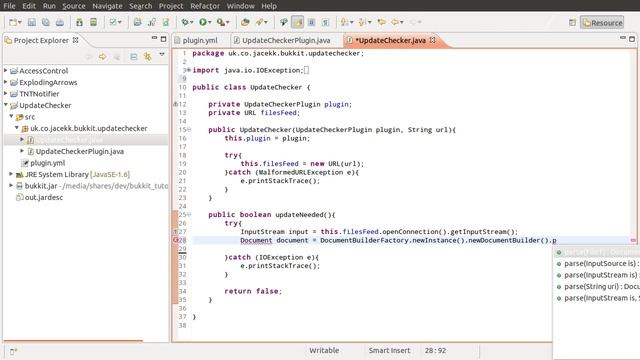This screenshot has width=640, height=360.
Task: Collapse the updateNeeded method fold on line 25
Action: pos(189,214)
